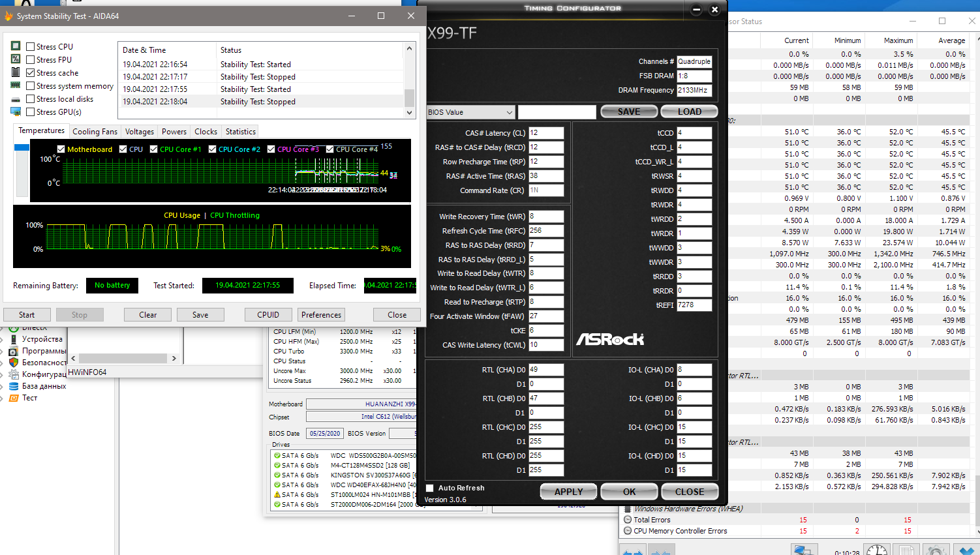Viewport: 980px width, 555px height.
Task: Click the monitor icon beside Stress GPU(s)
Action: click(x=16, y=112)
